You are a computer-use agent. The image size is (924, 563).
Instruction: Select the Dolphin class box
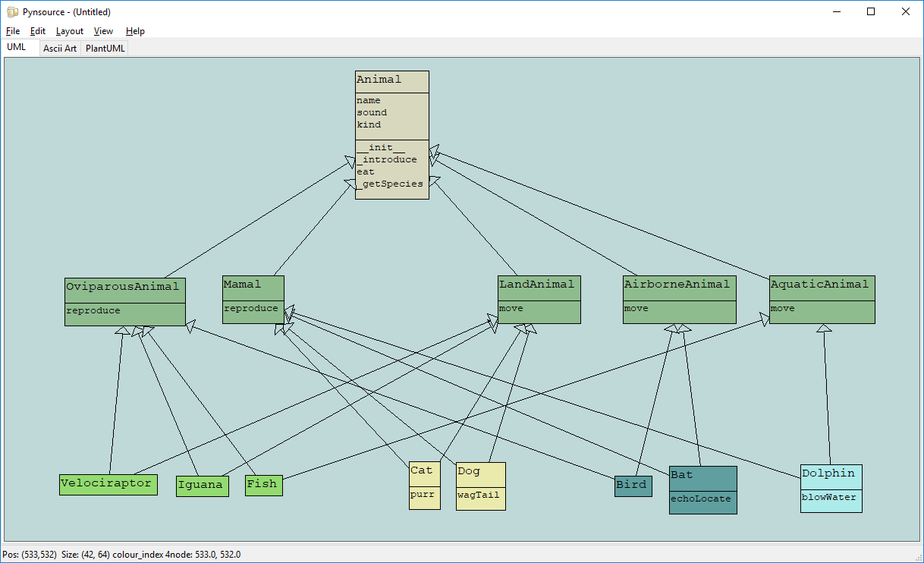(x=831, y=474)
